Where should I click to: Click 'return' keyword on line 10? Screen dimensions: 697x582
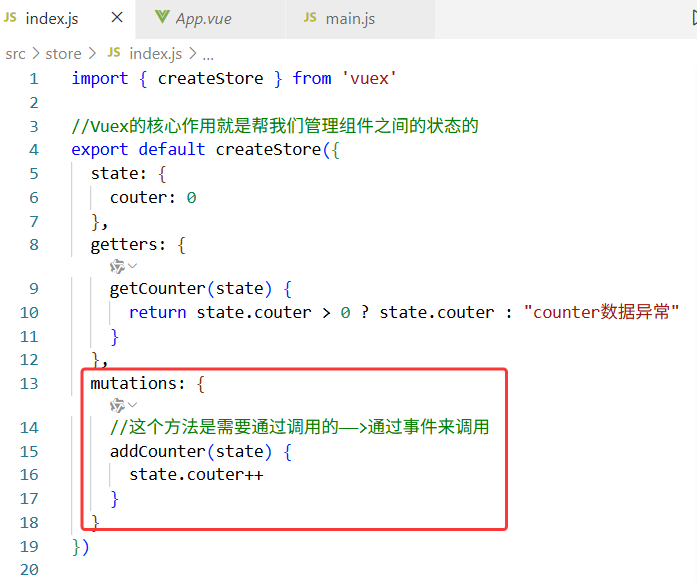[x=157, y=313]
